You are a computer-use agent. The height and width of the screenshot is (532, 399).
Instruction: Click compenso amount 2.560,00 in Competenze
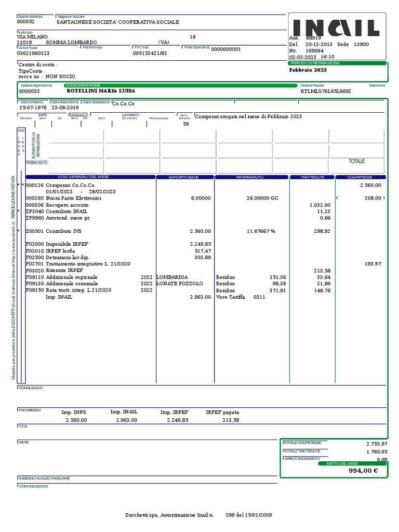point(370,185)
